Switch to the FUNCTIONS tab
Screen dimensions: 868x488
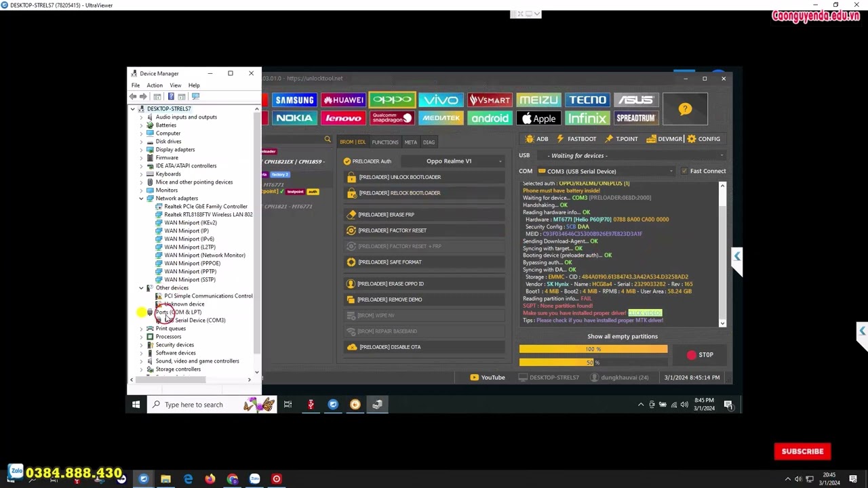click(x=384, y=142)
